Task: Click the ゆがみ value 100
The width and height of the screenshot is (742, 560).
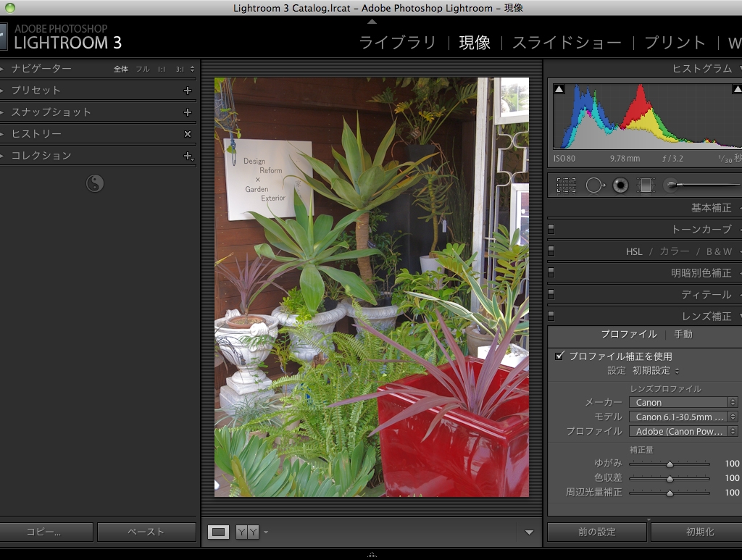Action: tap(732, 464)
